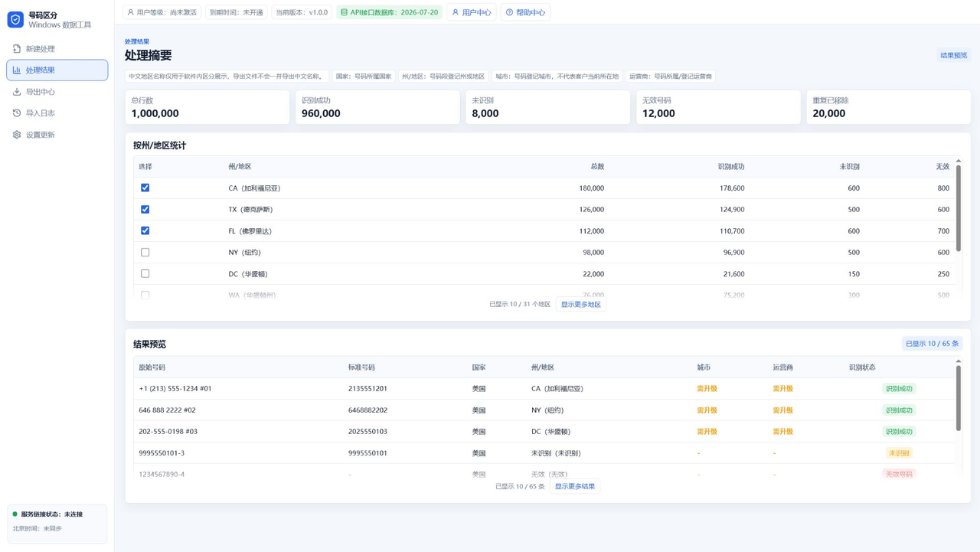Click the TX（德克萨斯）region row label

pyautogui.click(x=250, y=210)
